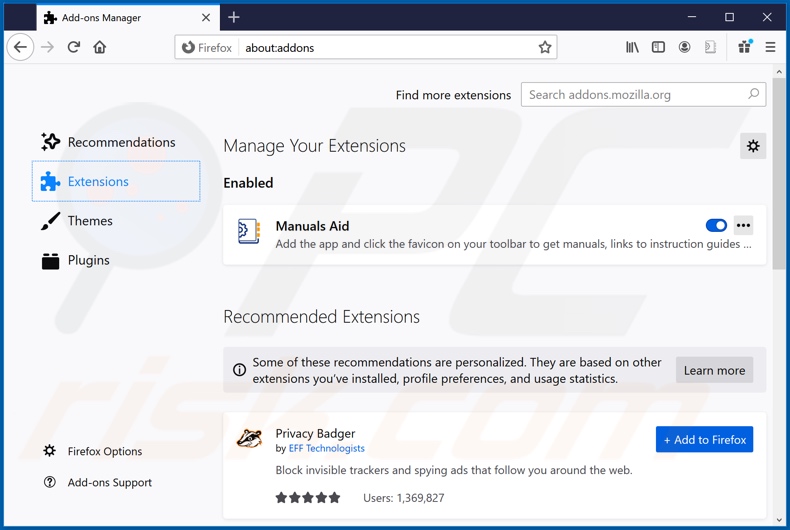Reload the current page

pos(74,47)
